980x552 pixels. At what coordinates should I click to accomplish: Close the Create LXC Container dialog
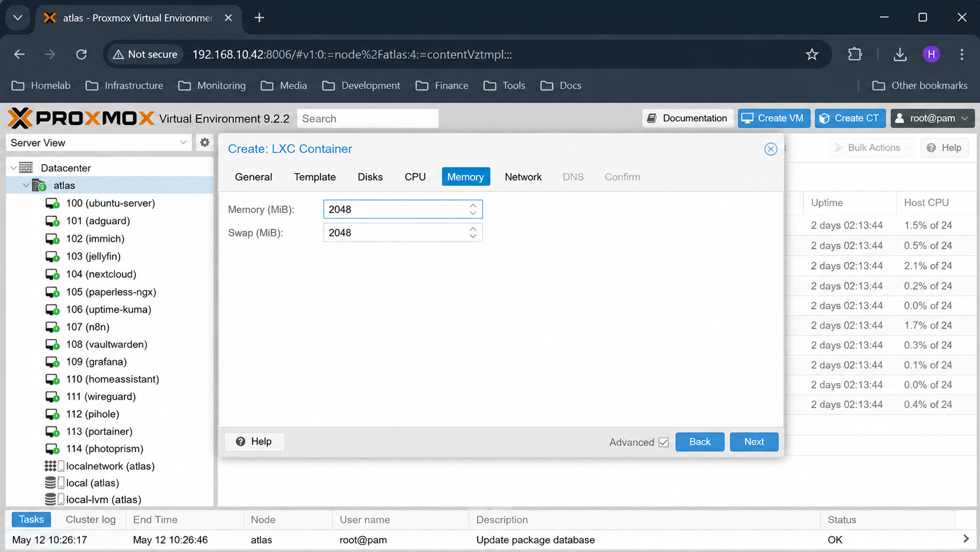771,149
